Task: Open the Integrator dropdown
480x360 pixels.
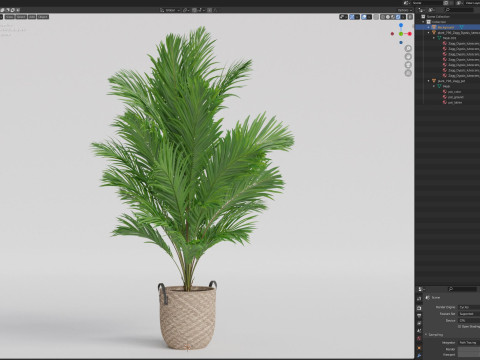Action: coord(469,343)
